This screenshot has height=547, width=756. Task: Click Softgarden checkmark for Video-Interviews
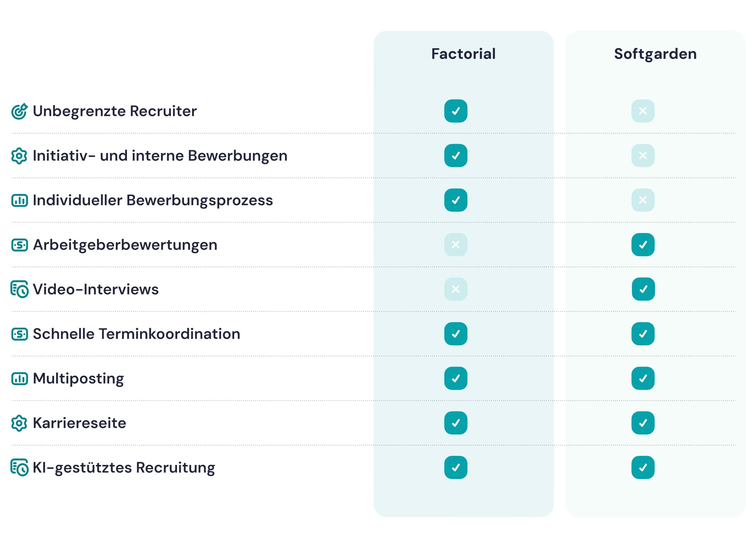tap(643, 289)
